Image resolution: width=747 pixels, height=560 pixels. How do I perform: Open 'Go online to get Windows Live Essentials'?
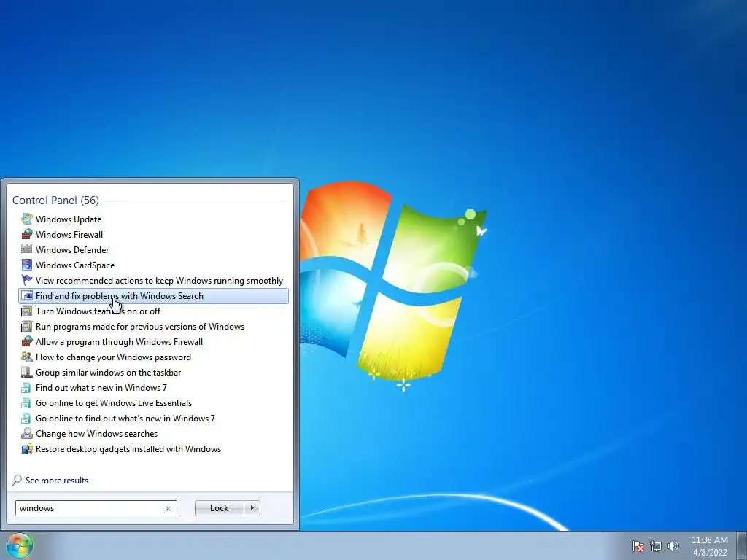pyautogui.click(x=113, y=402)
